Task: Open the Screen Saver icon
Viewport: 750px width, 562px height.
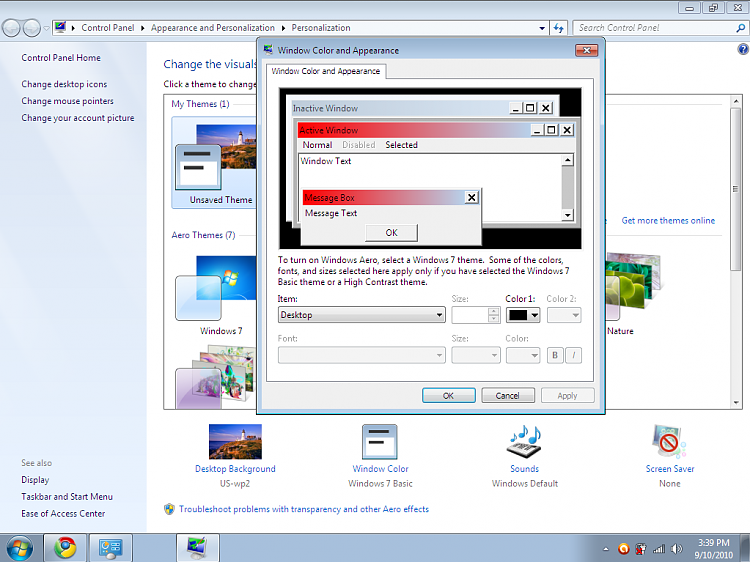Action: pos(669,441)
